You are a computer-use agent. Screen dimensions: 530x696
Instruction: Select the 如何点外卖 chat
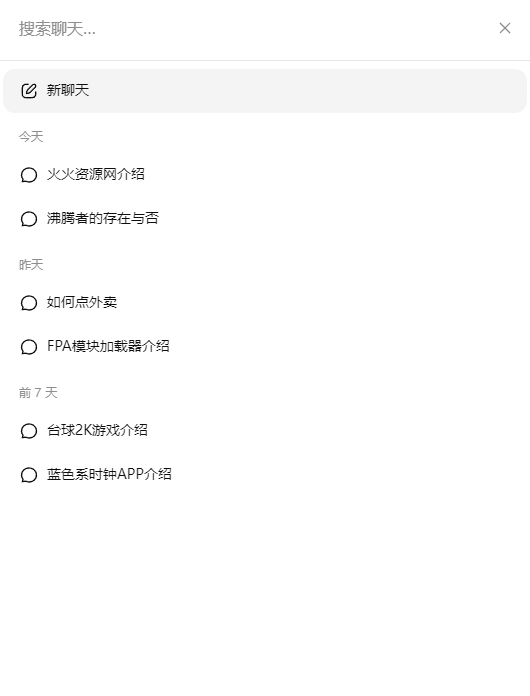coord(265,302)
